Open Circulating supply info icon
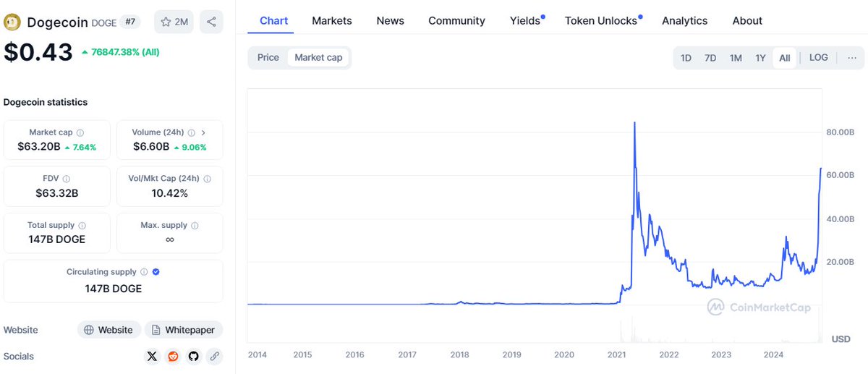 tap(144, 272)
